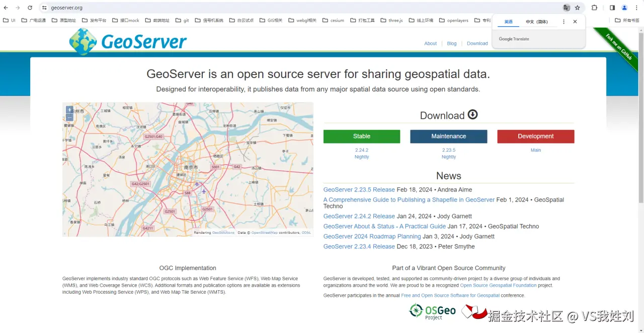Open the 原型地址 bookmarks folder
644x333 pixels.
(64, 21)
